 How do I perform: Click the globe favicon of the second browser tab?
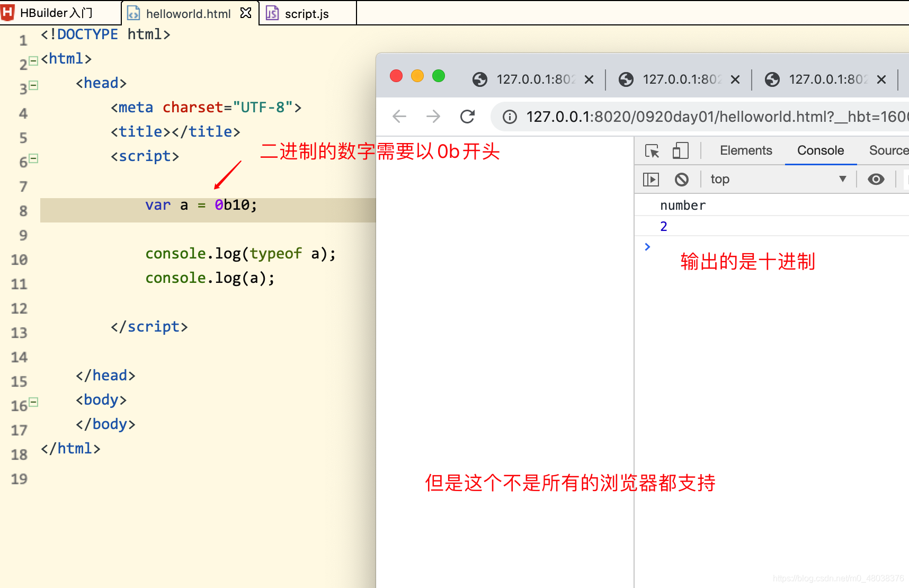[626, 79]
